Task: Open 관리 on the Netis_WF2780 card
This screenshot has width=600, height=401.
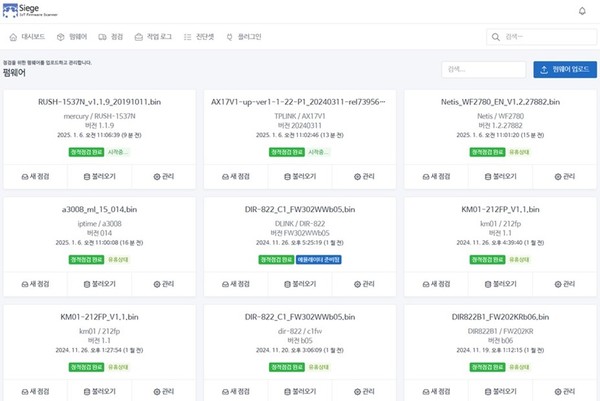Action: 565,176
